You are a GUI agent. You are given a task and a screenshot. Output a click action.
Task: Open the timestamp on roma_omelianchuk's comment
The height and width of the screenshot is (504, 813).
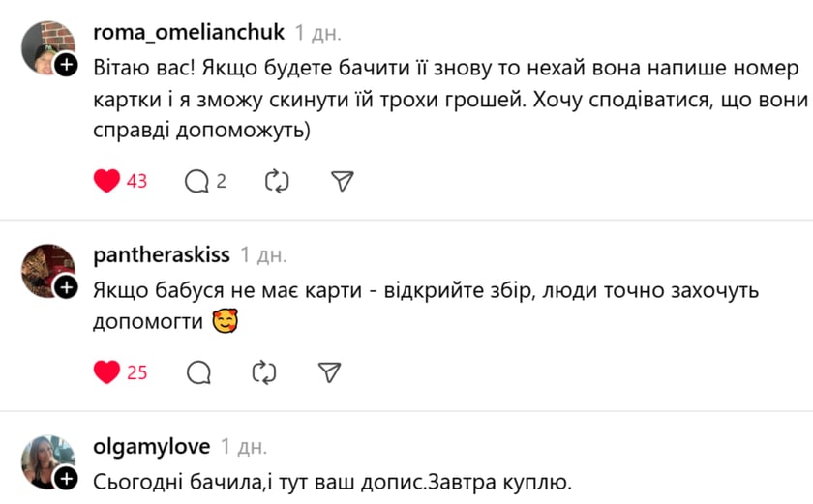pyautogui.click(x=317, y=33)
